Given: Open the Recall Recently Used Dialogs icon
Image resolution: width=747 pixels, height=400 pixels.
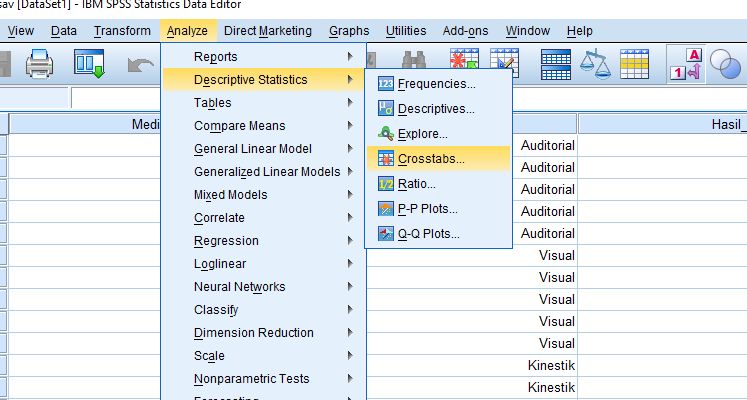Looking at the screenshot, I should [x=89, y=66].
